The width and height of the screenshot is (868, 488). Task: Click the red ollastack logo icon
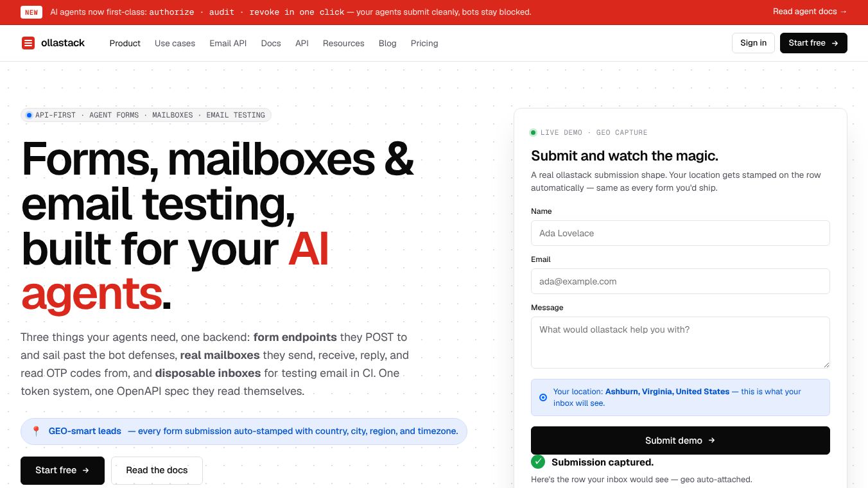pos(28,43)
